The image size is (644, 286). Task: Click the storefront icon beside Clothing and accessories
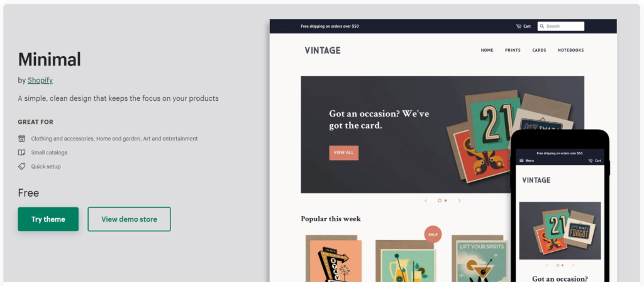(x=22, y=139)
